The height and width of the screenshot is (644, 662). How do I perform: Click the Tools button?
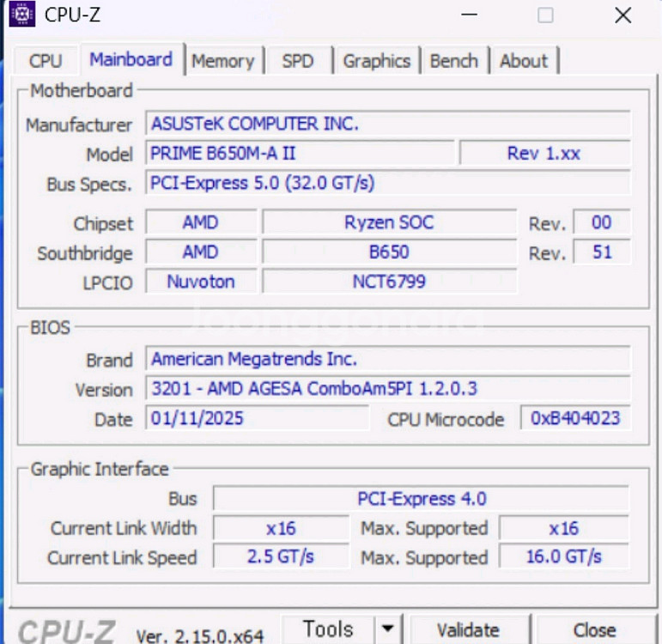[328, 629]
